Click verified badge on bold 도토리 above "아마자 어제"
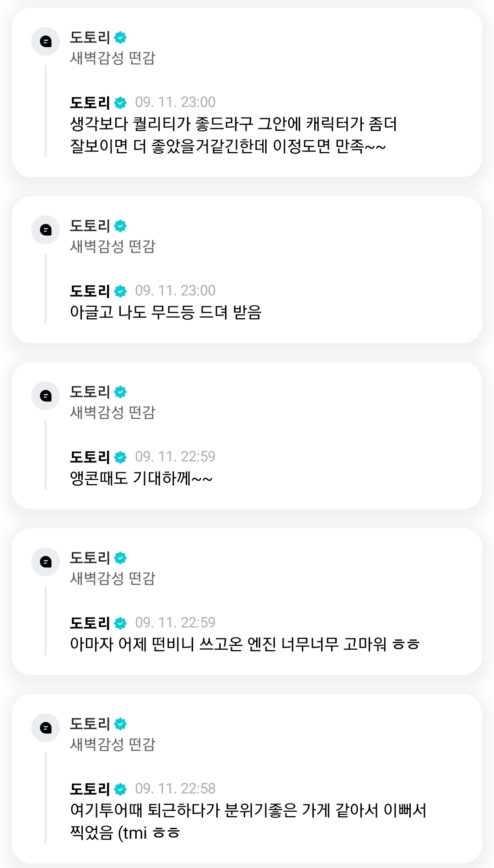 point(120,623)
